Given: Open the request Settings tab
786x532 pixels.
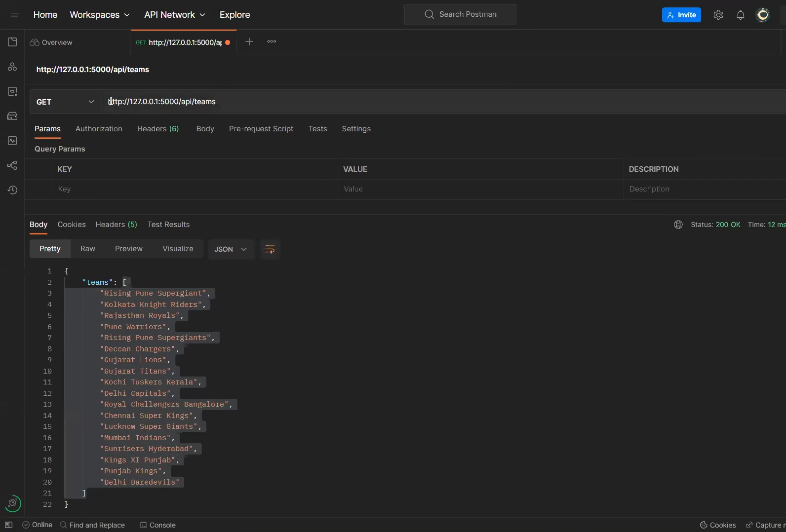Looking at the screenshot, I should click(356, 129).
